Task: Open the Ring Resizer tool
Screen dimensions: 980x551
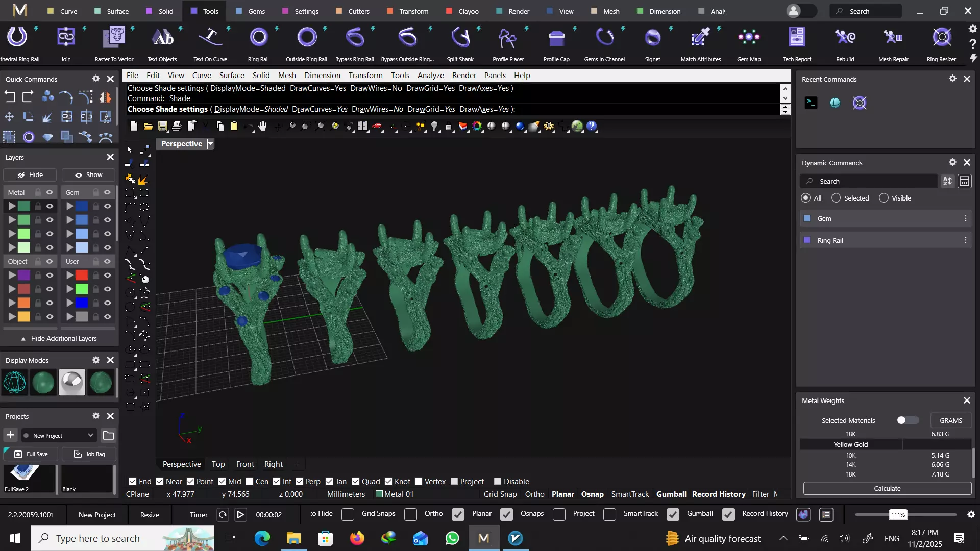Action: point(941,43)
